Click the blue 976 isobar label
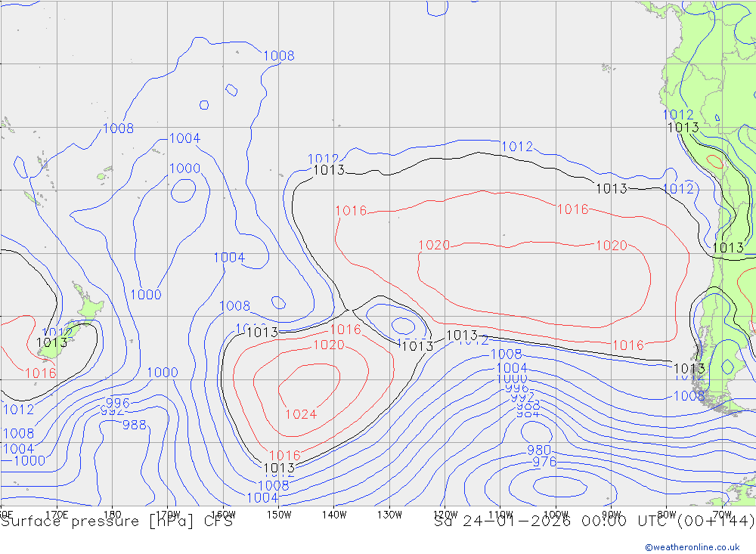The height and width of the screenshot is (554, 756). point(544,462)
